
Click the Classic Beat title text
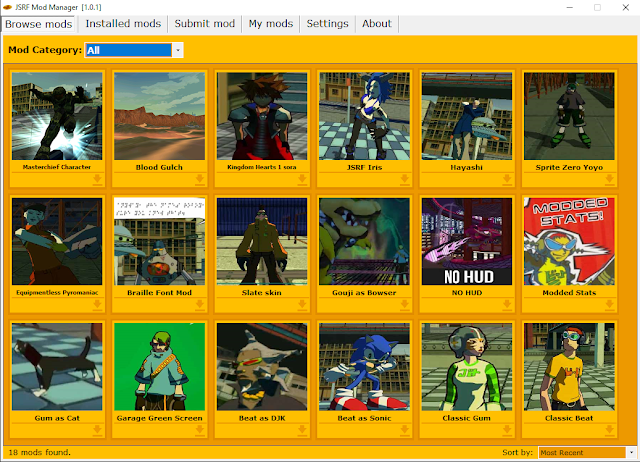[x=569, y=418]
